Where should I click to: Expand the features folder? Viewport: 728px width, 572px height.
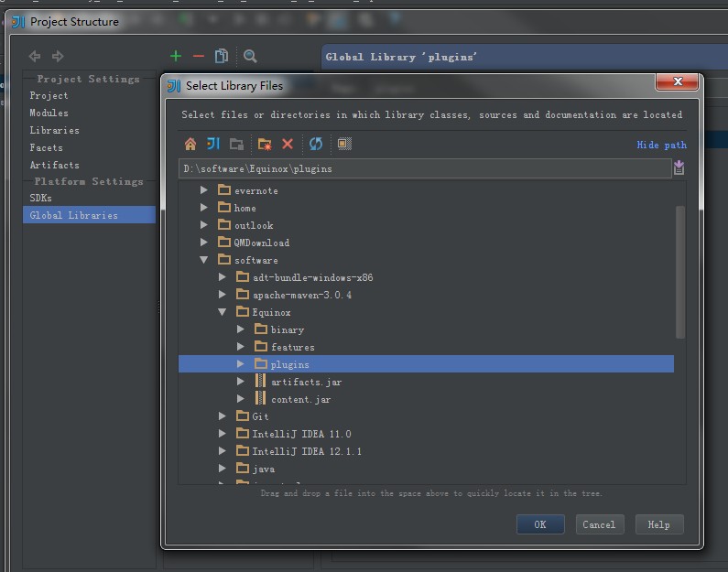pyautogui.click(x=241, y=347)
